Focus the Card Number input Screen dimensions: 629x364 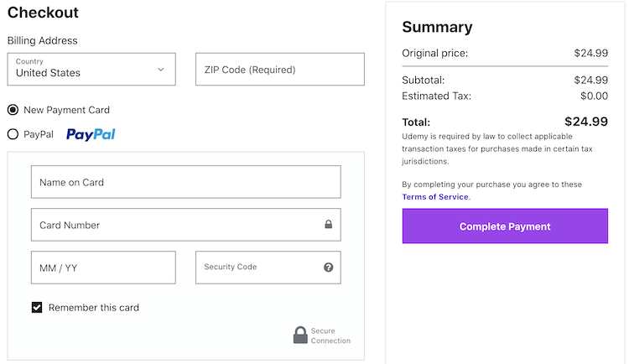[x=176, y=225]
